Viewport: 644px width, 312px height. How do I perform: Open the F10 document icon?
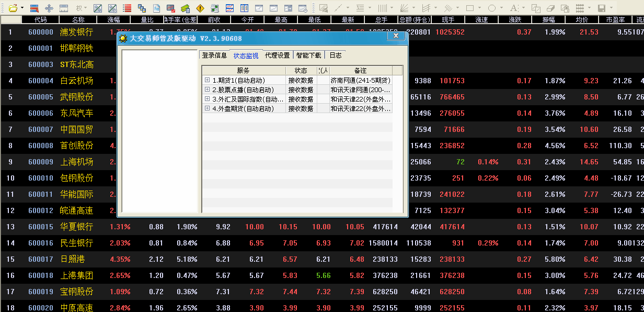tap(156, 8)
